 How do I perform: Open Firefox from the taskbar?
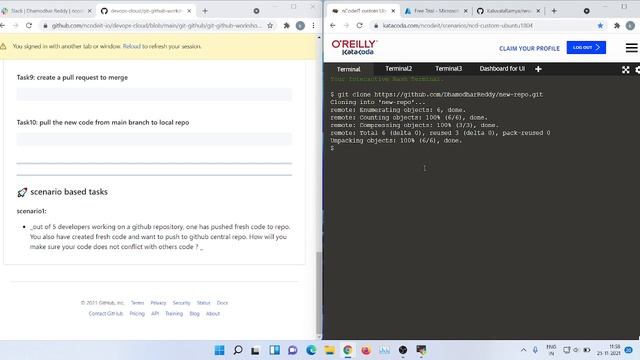[366, 350]
